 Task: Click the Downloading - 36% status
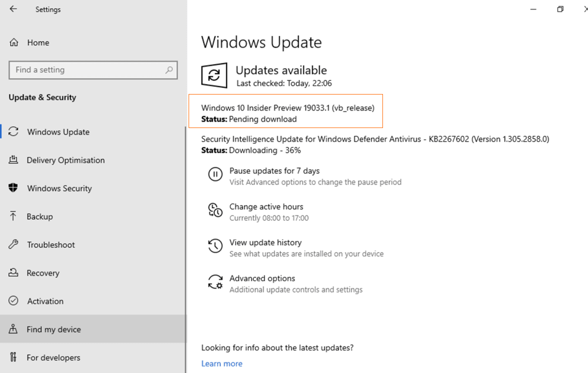coord(265,150)
